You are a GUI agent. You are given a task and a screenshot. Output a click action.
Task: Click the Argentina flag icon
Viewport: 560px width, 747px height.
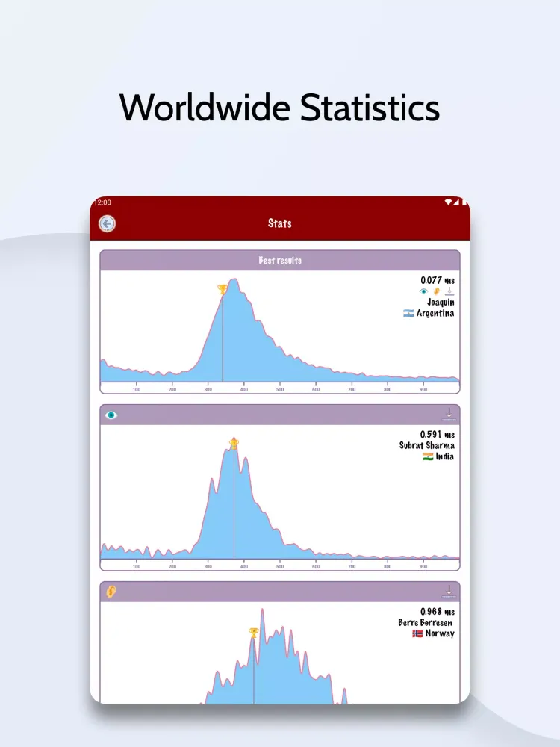pos(408,314)
